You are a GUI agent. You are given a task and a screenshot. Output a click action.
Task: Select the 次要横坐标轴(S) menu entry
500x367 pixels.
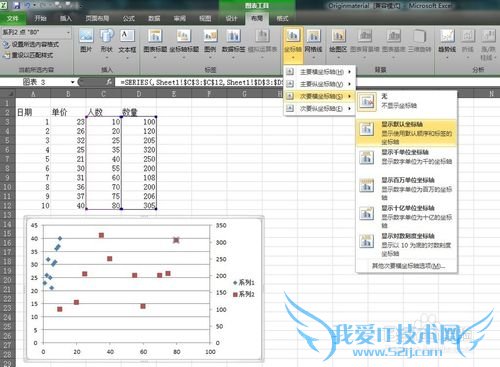point(320,96)
